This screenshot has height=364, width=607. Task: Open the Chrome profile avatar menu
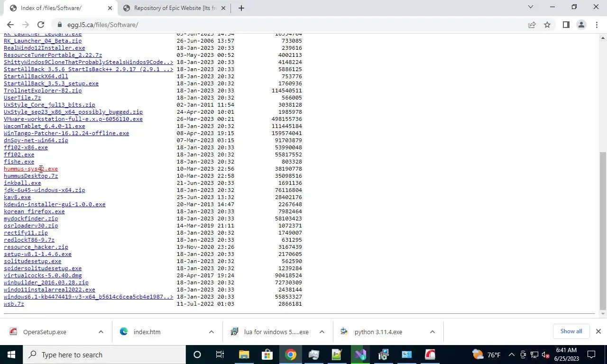point(581,25)
